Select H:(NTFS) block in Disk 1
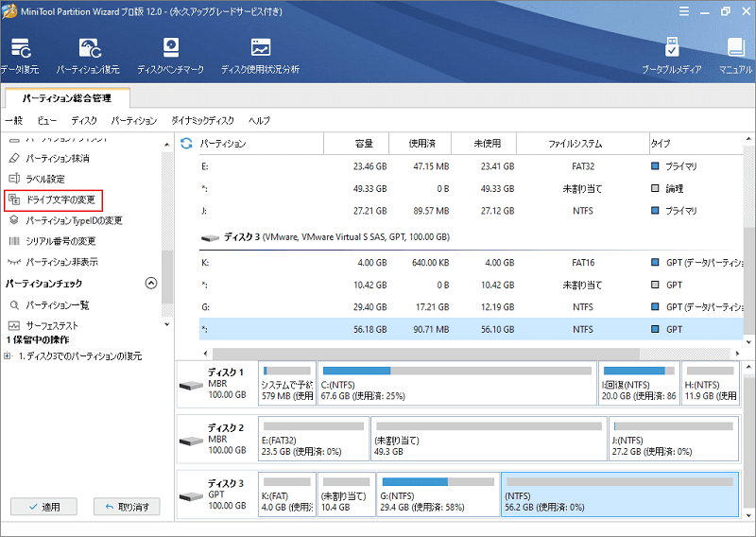The image size is (756, 537). [711, 384]
